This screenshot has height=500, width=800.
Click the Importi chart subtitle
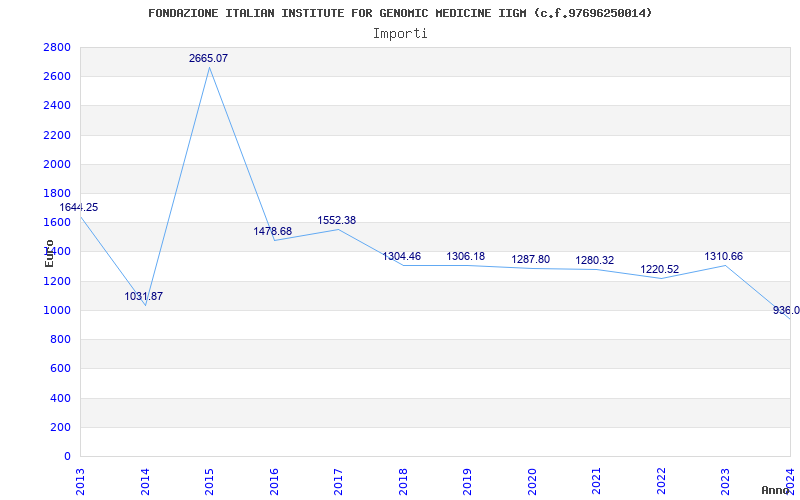400,33
